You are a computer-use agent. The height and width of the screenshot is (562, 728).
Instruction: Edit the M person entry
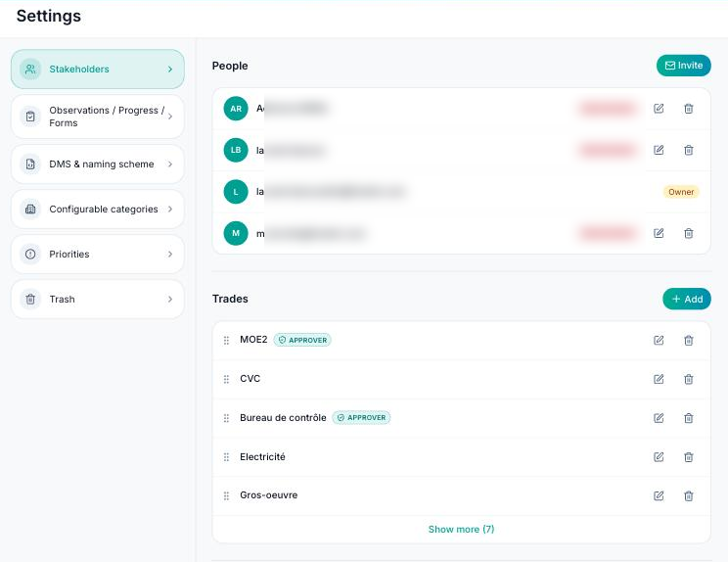point(659,233)
